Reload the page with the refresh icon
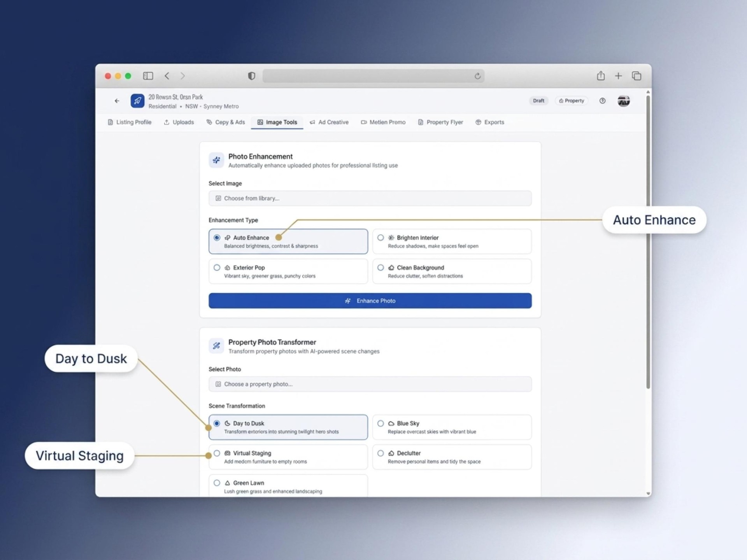Image resolution: width=747 pixels, height=560 pixels. click(x=477, y=76)
